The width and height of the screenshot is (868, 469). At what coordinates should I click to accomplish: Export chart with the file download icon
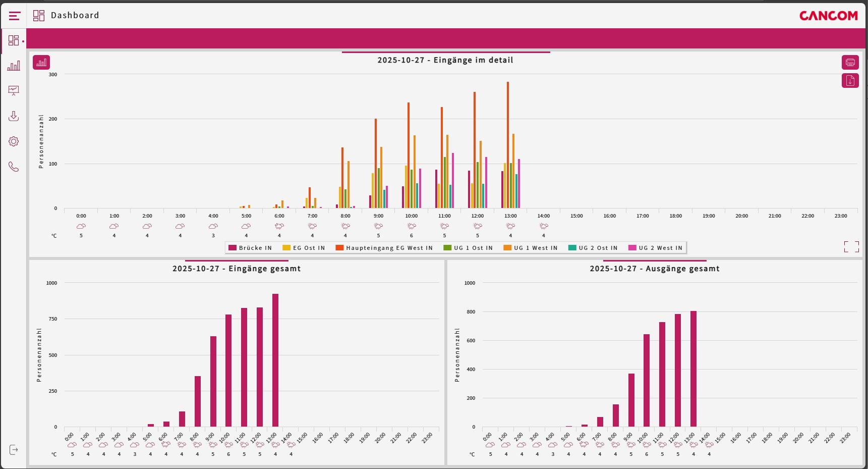[850, 81]
